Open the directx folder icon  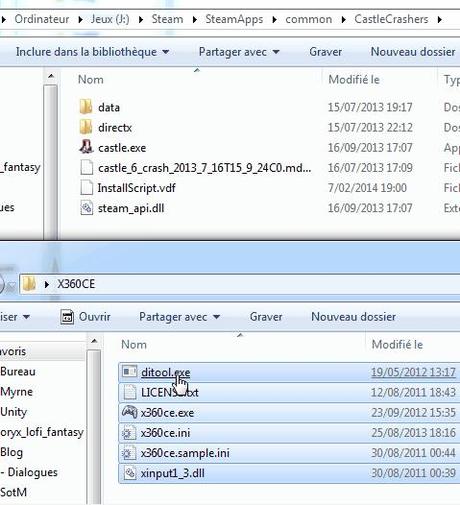[86, 127]
